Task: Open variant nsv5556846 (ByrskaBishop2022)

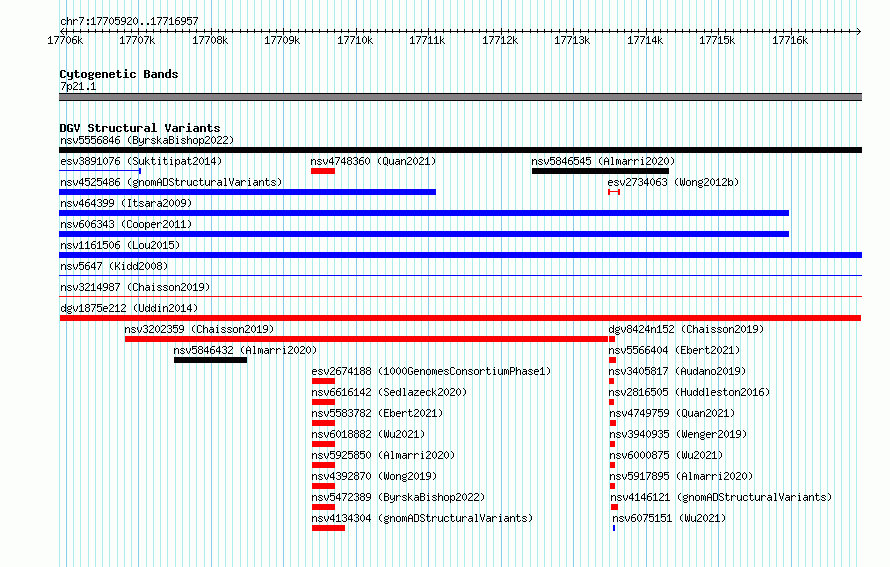Action: [x=147, y=140]
